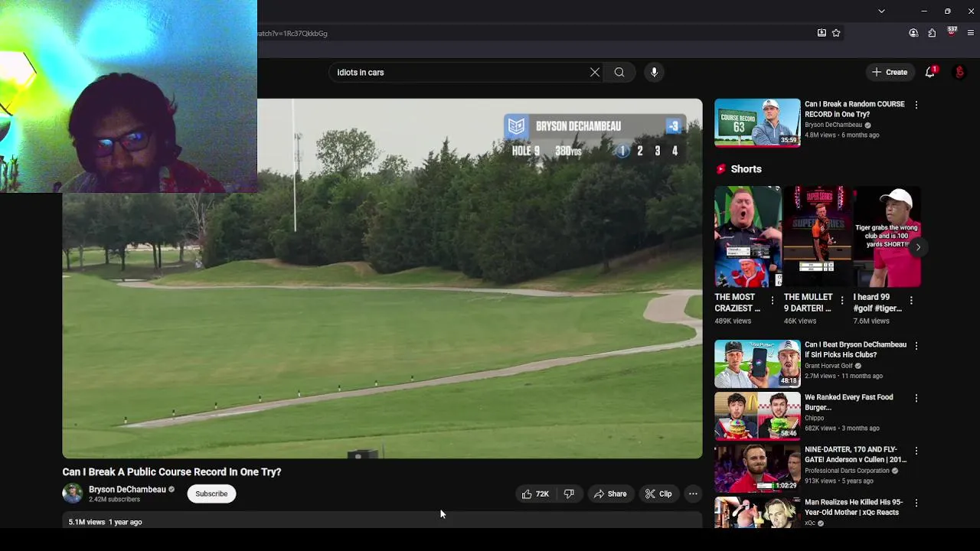The height and width of the screenshot is (551, 980).
Task: Open the browser hamburger application menu
Action: click(x=971, y=33)
